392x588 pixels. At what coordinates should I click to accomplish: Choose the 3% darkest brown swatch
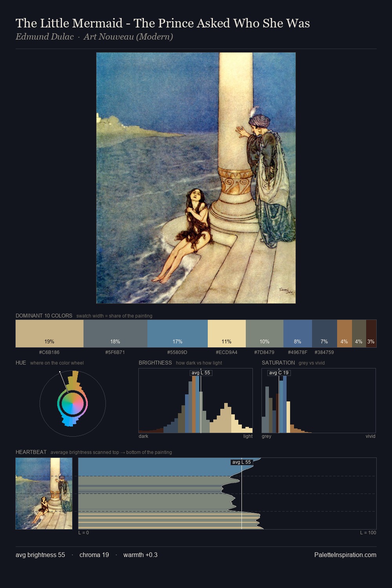point(371,334)
